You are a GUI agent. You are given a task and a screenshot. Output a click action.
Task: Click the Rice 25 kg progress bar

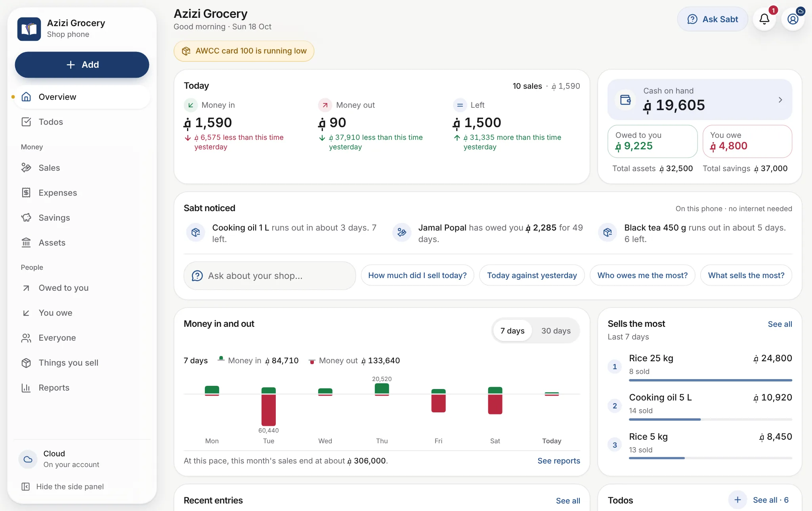tap(711, 380)
